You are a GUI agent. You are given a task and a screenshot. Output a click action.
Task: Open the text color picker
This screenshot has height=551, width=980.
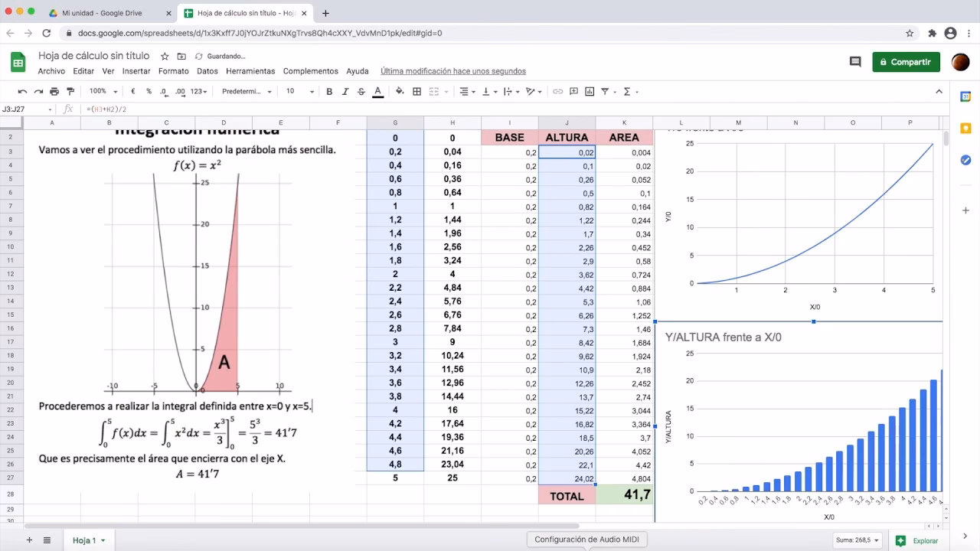[x=376, y=91]
